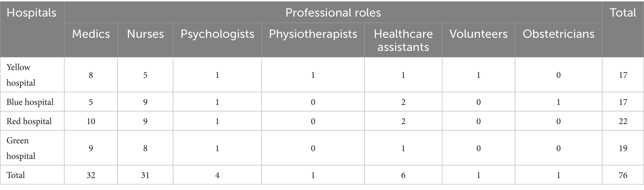
Task: Click the Hospitals column header
Action: (x=32, y=13)
